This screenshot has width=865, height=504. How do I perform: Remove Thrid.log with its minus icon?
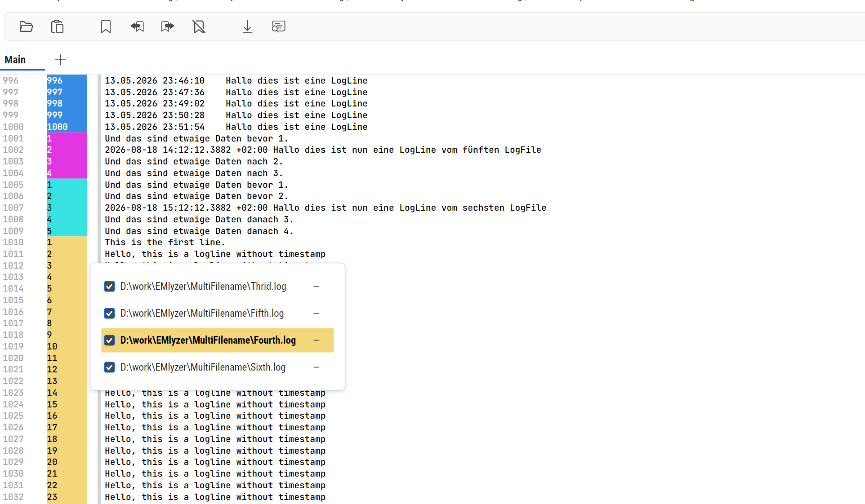coord(316,286)
